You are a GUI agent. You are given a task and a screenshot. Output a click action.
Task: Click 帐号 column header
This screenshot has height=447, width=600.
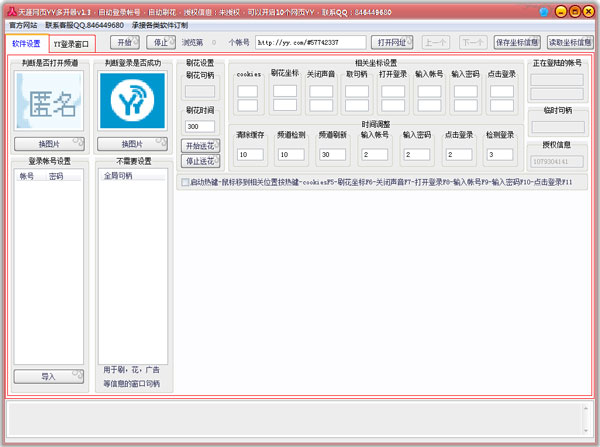coord(27,176)
